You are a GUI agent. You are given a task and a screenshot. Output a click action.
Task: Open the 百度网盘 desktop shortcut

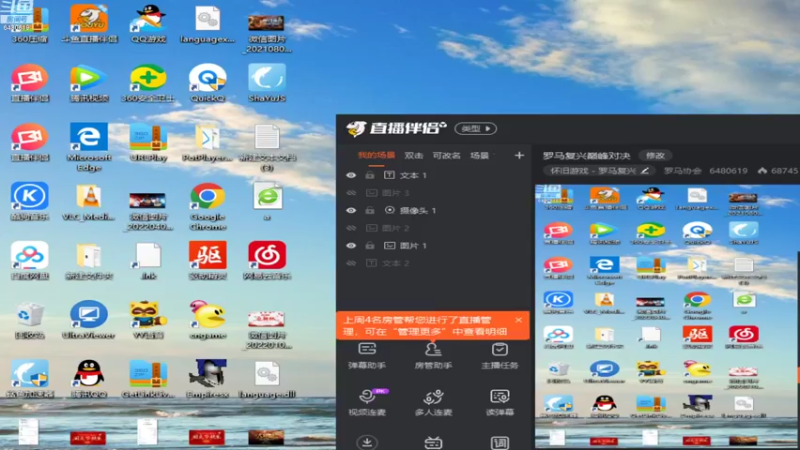[x=30, y=261]
